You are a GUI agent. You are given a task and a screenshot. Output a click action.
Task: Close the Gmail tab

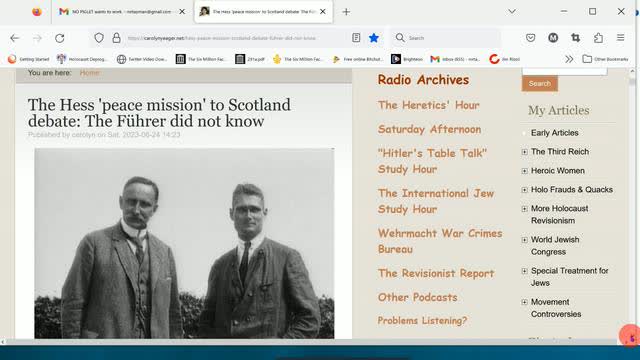pos(182,12)
